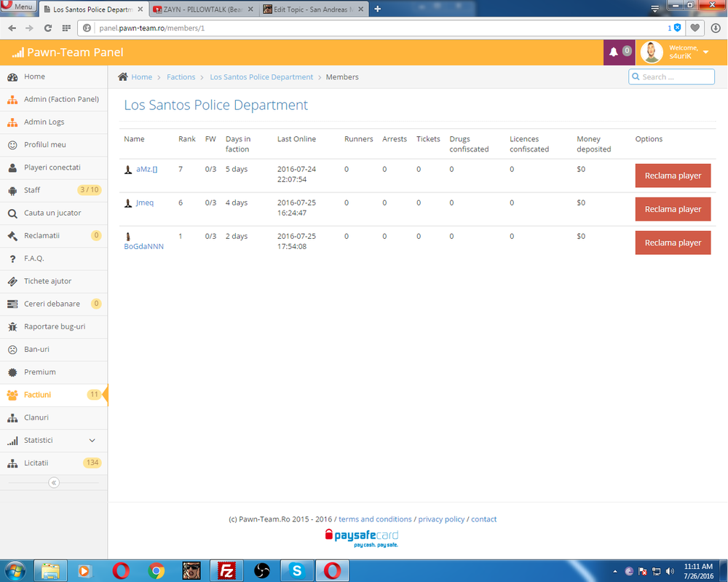Click the Staff 3 / 10 badge
This screenshot has height=582, width=728.
pyautogui.click(x=89, y=190)
